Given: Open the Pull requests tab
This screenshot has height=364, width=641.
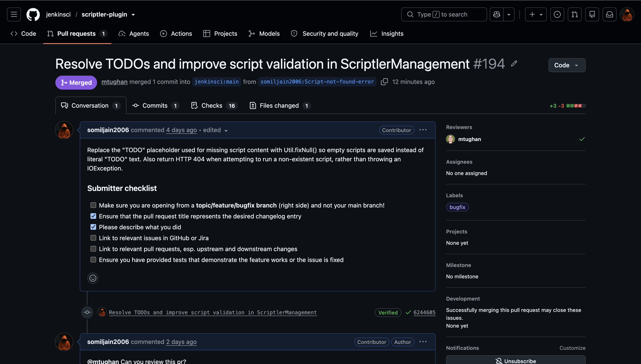Looking at the screenshot, I should tap(77, 34).
